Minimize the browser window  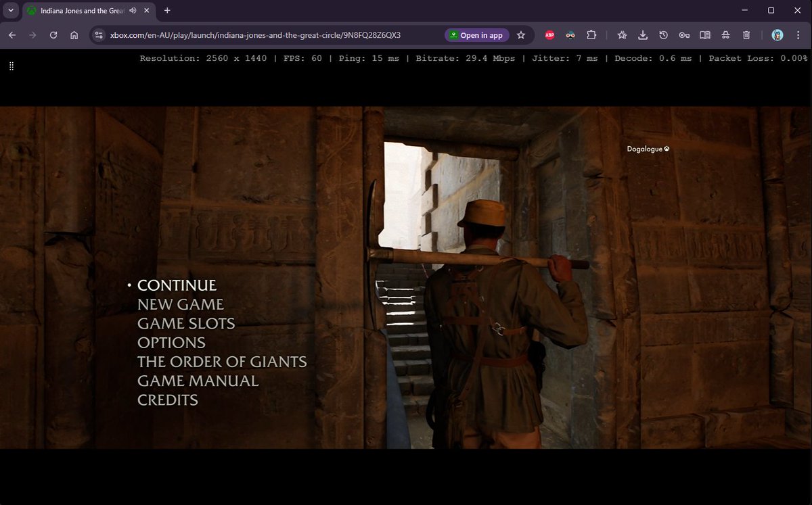click(745, 10)
